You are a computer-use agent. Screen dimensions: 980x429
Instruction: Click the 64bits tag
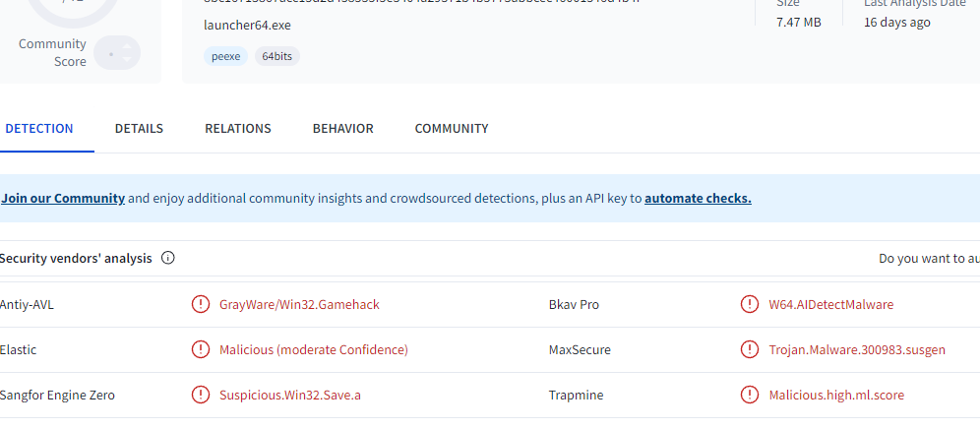point(276,56)
